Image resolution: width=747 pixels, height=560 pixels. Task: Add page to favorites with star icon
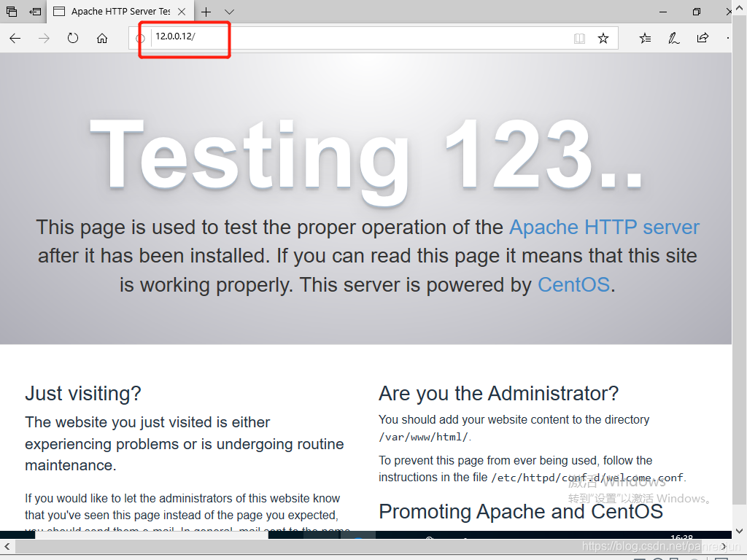[603, 38]
